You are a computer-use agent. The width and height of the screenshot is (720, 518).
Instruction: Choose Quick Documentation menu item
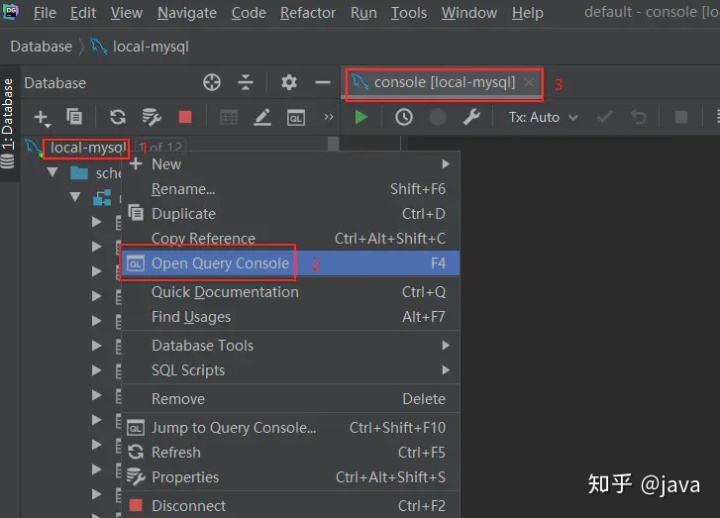coord(290,292)
